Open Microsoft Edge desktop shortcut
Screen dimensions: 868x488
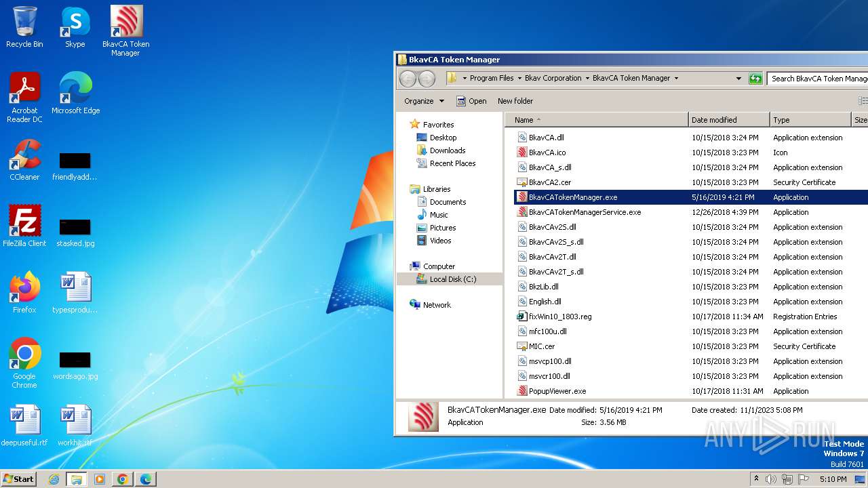click(75, 94)
